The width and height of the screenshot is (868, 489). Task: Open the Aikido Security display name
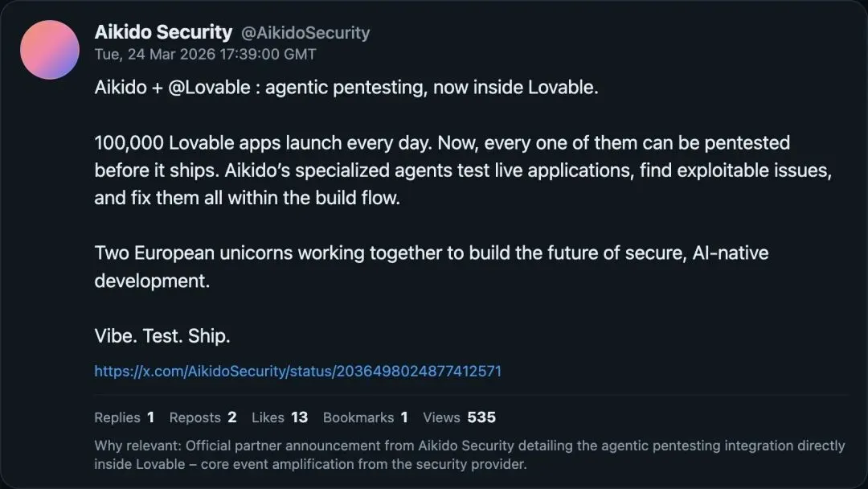click(x=163, y=32)
